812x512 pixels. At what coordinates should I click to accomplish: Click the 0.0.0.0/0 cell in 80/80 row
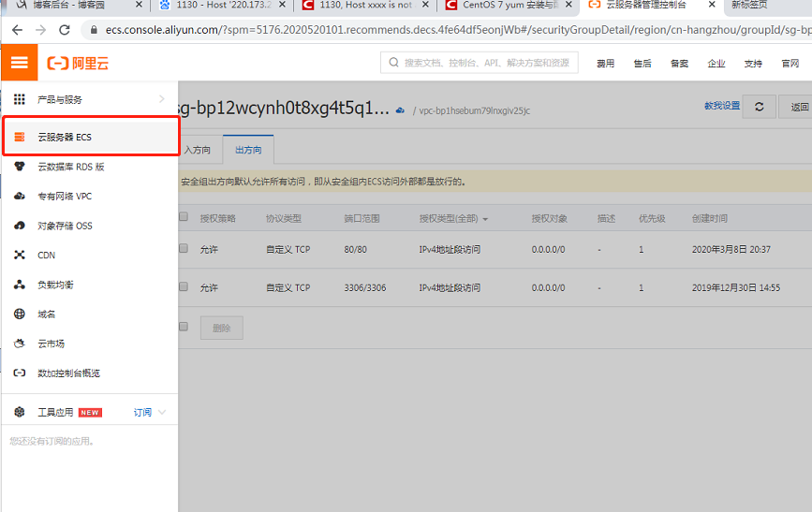click(548, 250)
